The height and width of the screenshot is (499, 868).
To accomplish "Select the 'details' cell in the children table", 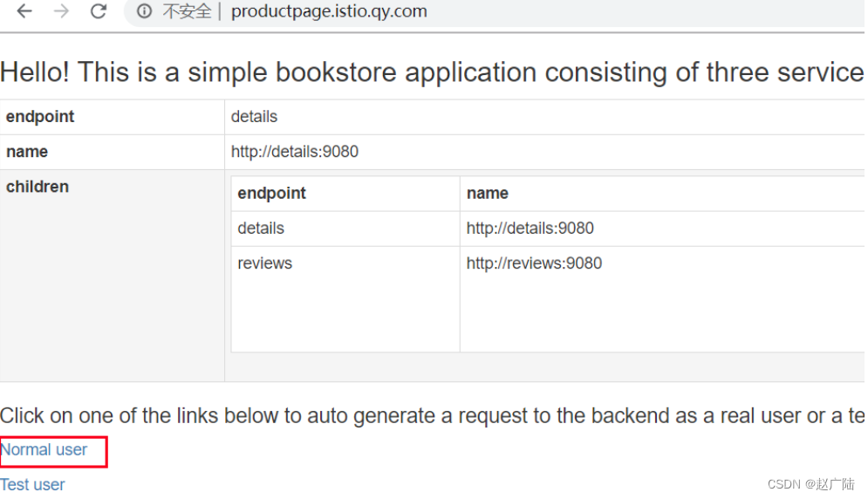I will click(x=261, y=229).
